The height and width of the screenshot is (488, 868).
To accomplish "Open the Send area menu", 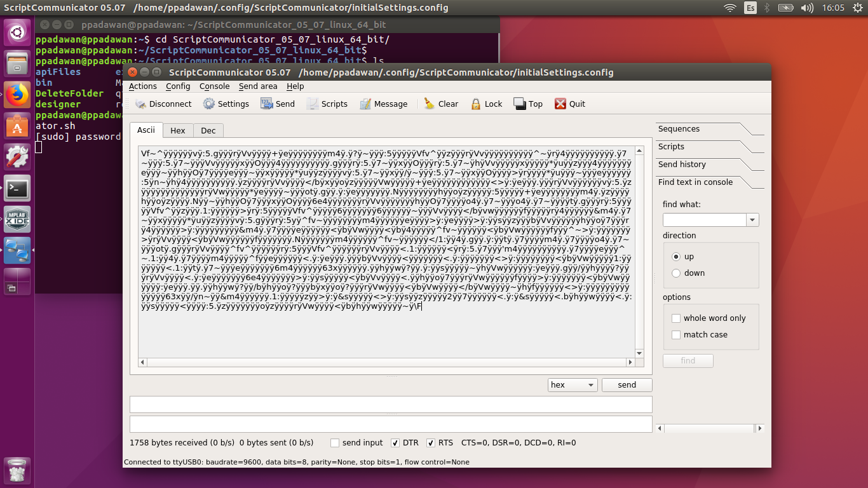I will point(258,86).
